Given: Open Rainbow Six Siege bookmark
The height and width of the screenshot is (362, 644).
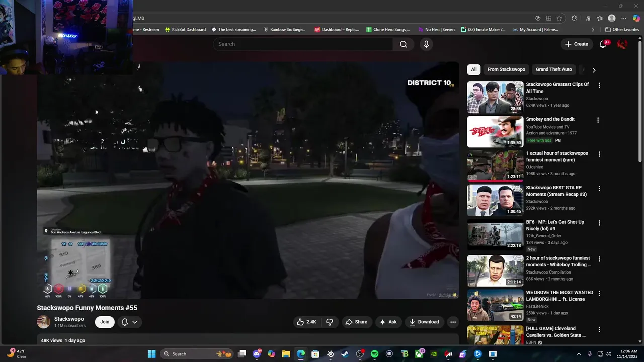Looking at the screenshot, I should tap(284, 30).
